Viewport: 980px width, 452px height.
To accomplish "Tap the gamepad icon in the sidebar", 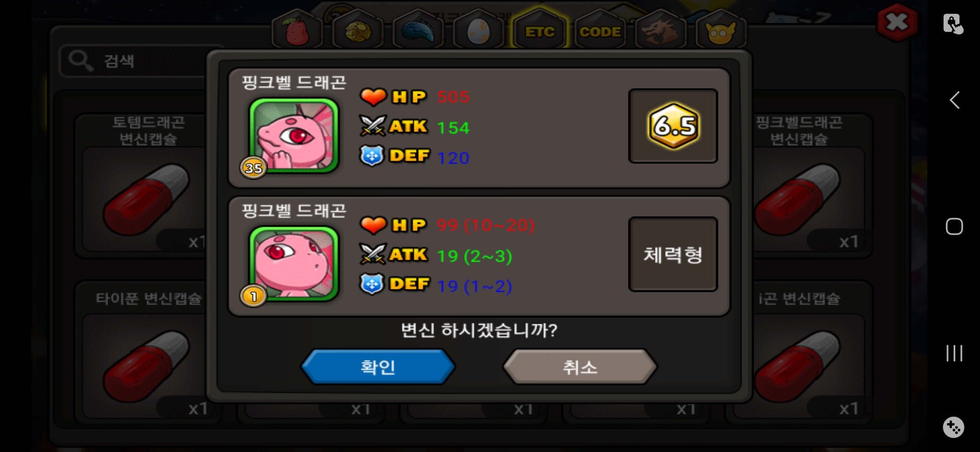I will [x=954, y=427].
